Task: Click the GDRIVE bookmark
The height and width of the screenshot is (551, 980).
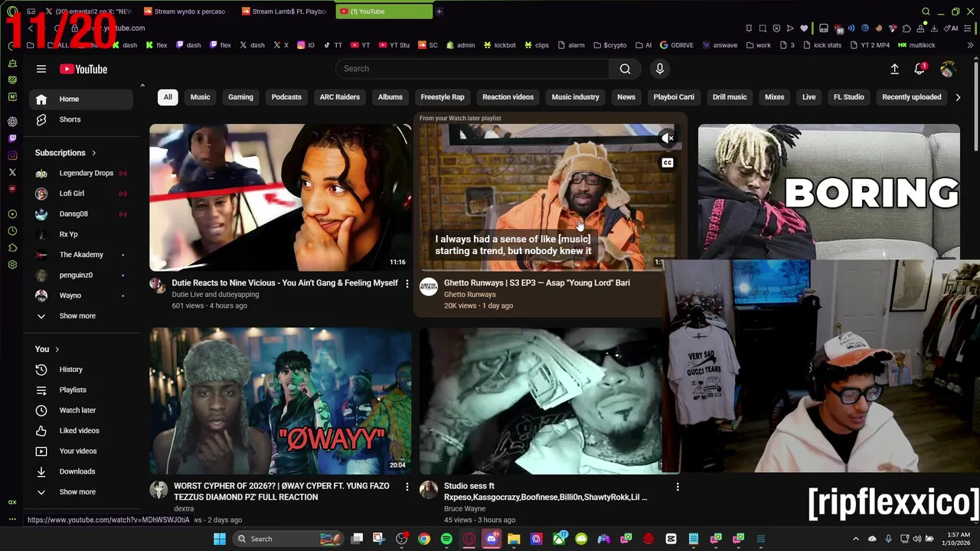Action: pos(676,45)
